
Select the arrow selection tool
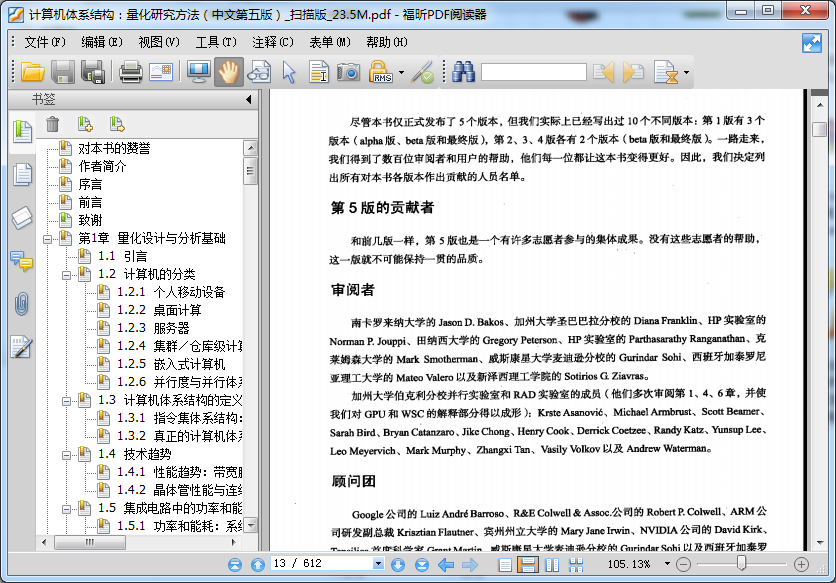pos(288,71)
